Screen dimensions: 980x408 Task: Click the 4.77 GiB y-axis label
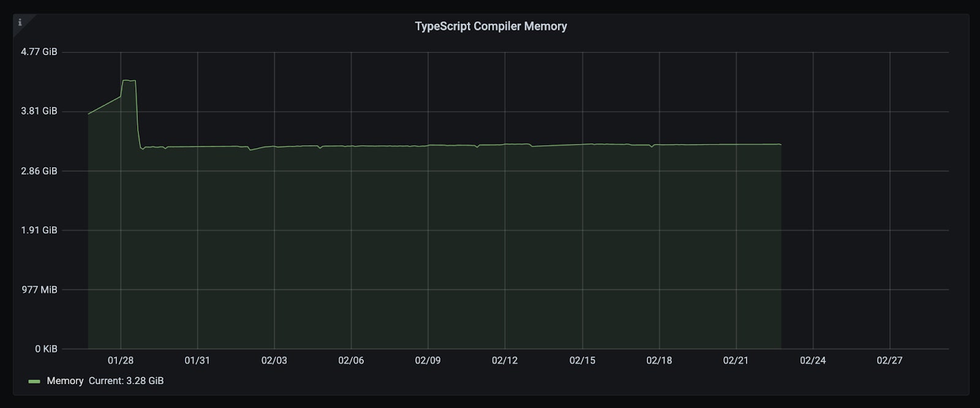click(x=39, y=52)
